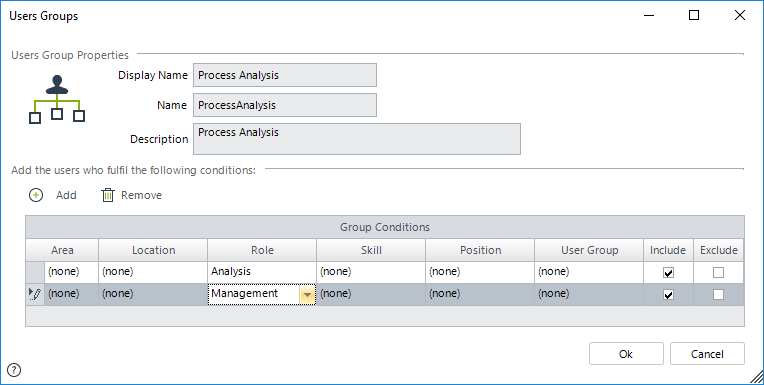Select Area cell in the Analysis row
Screen dimensions: 764x385
(x=72, y=272)
